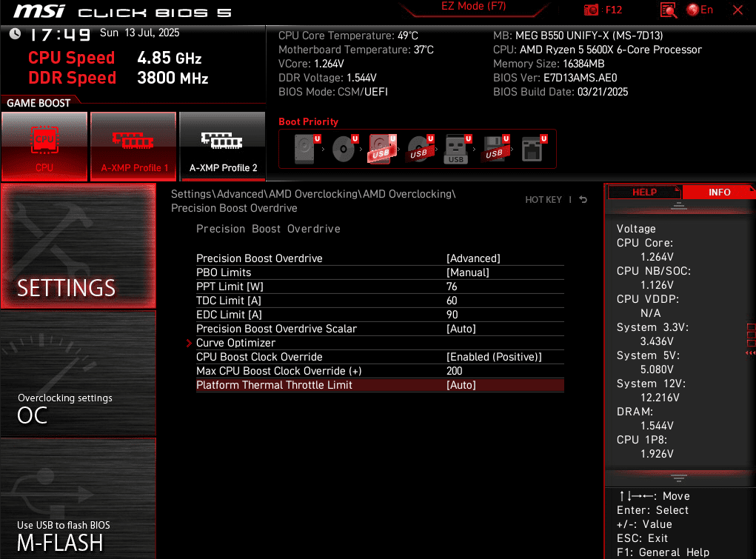Switch to the INFO tab
The image size is (756, 559).
click(x=719, y=192)
